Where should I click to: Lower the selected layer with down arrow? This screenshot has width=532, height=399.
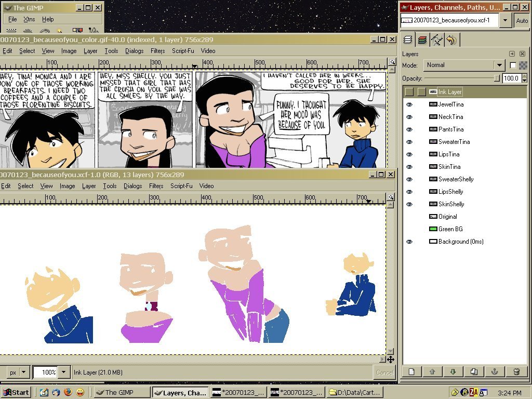click(x=453, y=371)
